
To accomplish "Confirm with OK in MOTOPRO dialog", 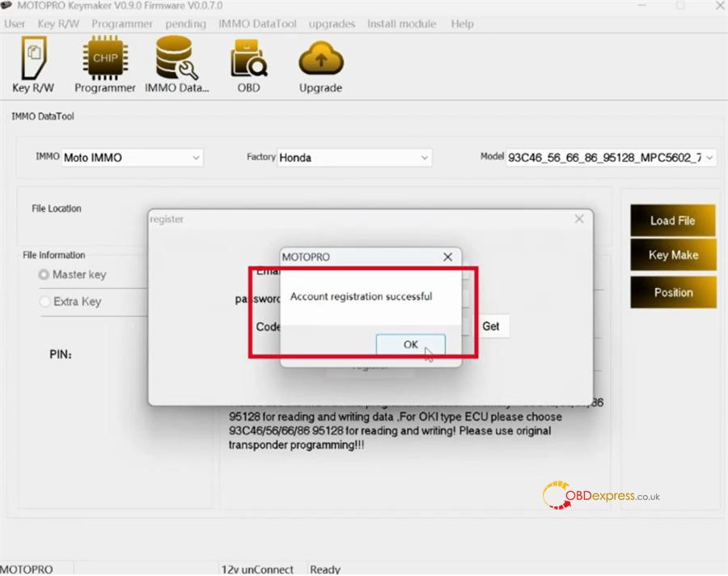I will pyautogui.click(x=410, y=345).
